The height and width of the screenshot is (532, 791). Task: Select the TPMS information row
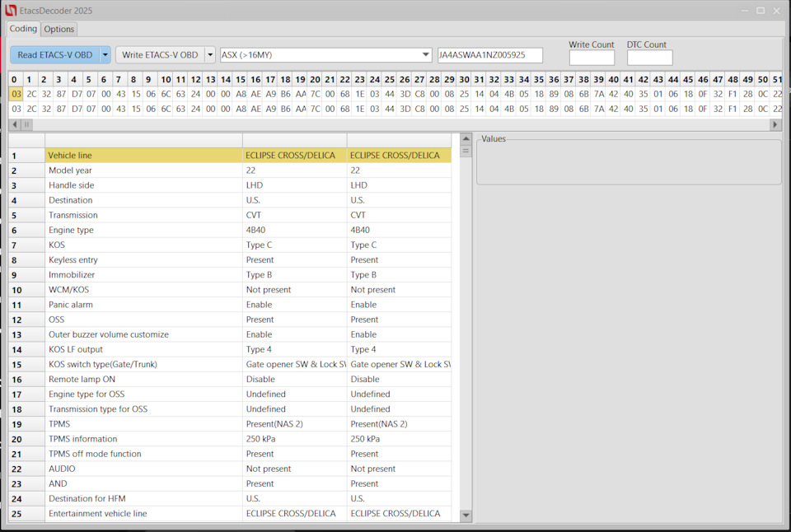(230, 439)
